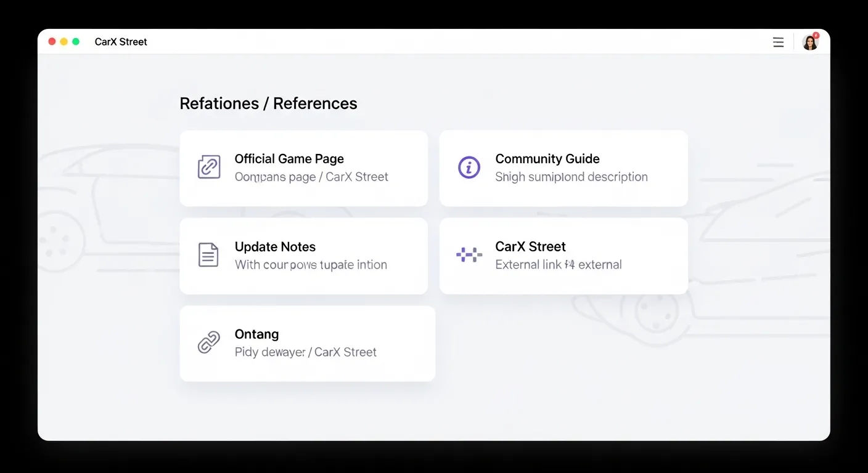Image resolution: width=868 pixels, height=473 pixels.
Task: Click the 'Pidy dewayer / CarX Street' subtitle
Action: [305, 352]
